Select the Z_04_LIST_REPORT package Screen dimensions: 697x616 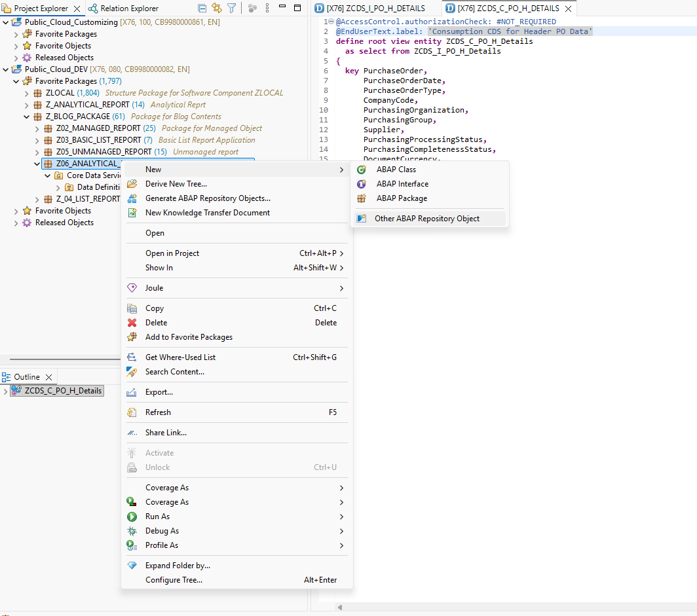[x=88, y=198]
